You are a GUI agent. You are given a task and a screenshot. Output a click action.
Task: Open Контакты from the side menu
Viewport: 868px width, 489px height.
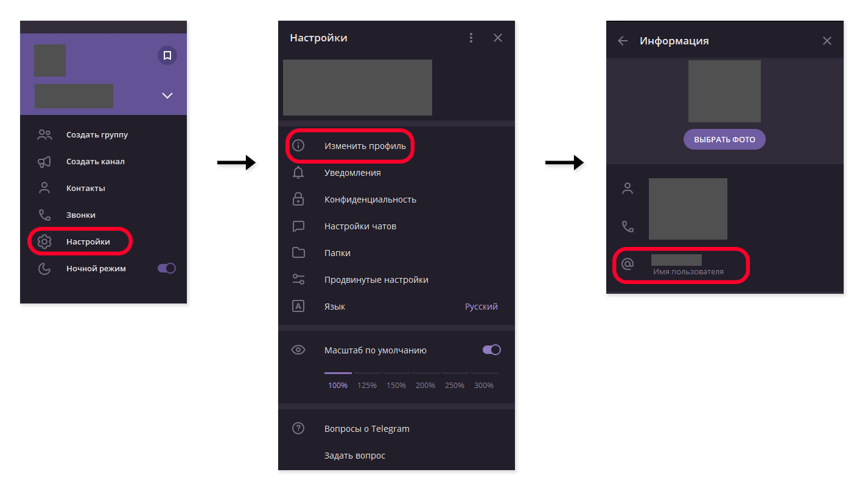85,189
